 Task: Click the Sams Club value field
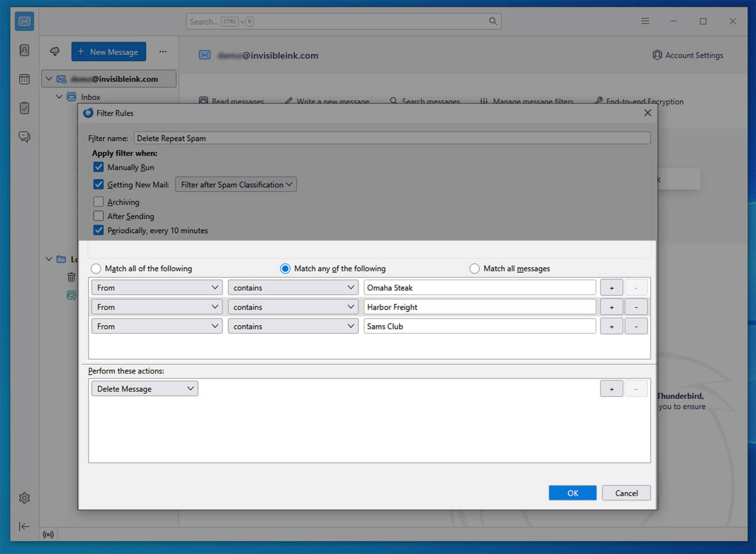click(480, 326)
